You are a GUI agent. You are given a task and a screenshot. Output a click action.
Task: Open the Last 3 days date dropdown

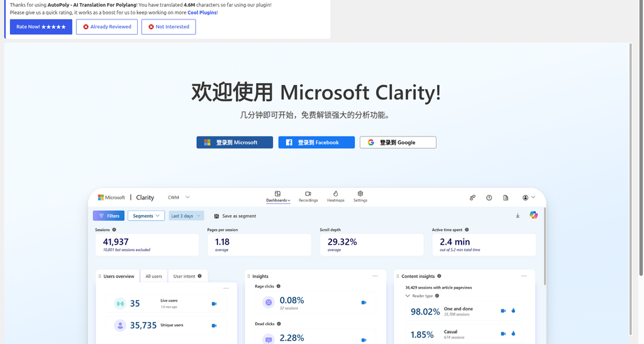pyautogui.click(x=186, y=216)
